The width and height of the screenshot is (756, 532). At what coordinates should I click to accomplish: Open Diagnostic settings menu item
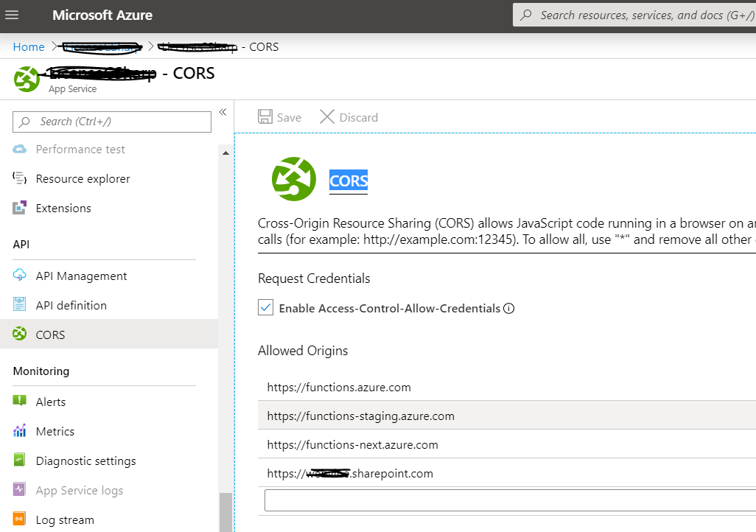point(85,461)
